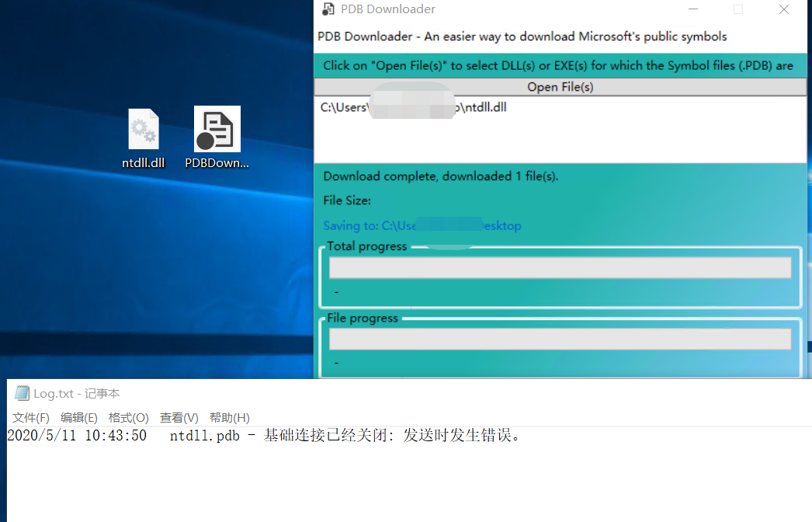The height and width of the screenshot is (522, 812).
Task: Minimize the PDB Downloader window
Action: [693, 9]
